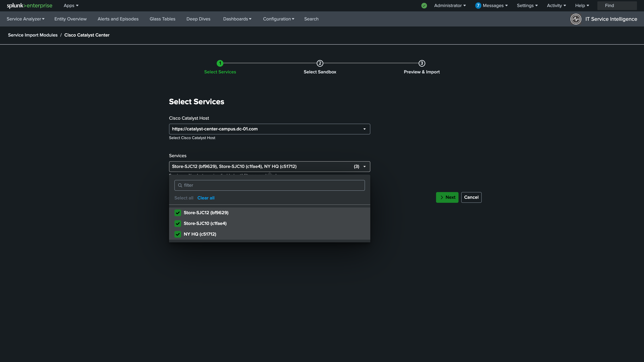
Task: Click the blue 7 messages badge
Action: (478, 6)
